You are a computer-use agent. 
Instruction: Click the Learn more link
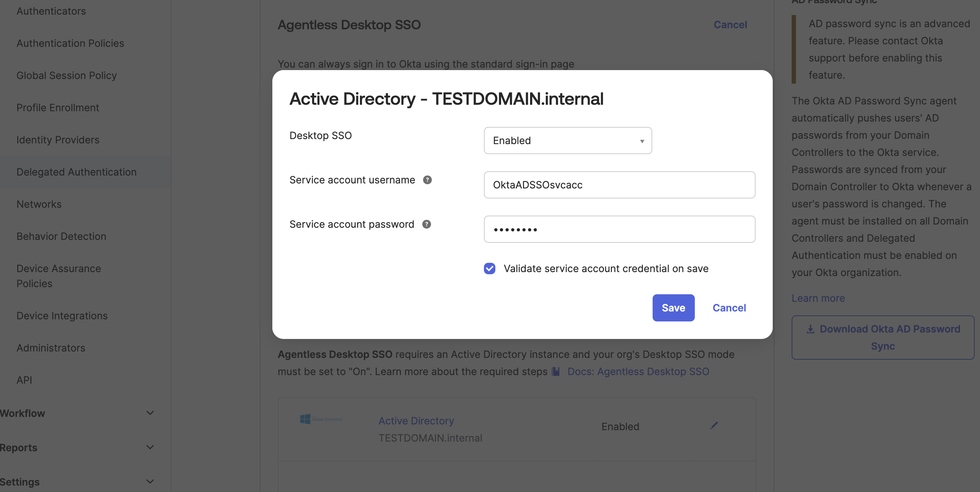coord(818,298)
